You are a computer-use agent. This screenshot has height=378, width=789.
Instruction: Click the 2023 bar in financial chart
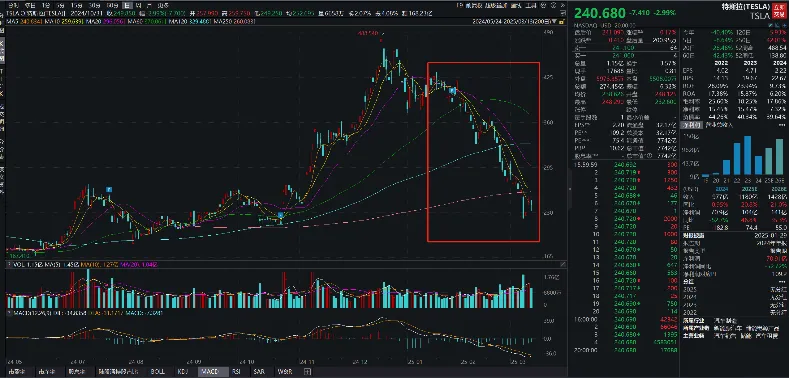(x=748, y=155)
